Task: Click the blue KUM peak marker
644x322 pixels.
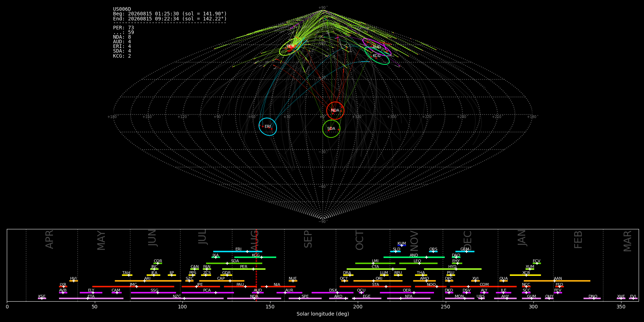Action: tap(401, 245)
